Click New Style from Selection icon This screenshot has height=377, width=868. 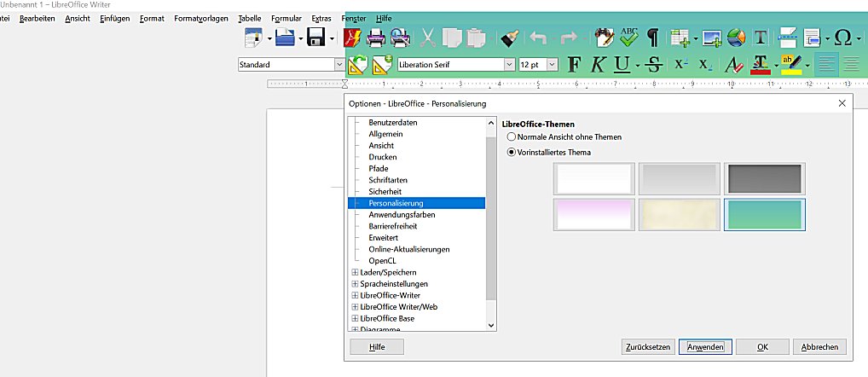click(383, 64)
